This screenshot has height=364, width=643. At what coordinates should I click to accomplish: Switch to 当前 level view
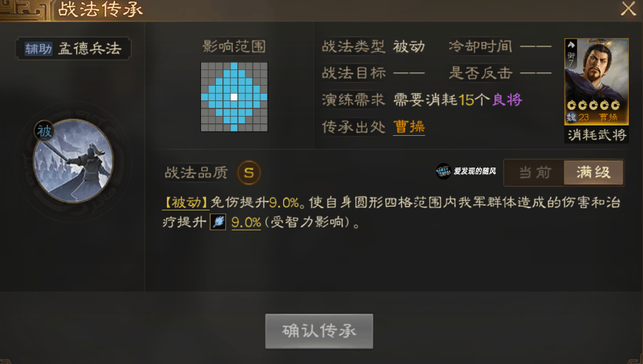535,172
